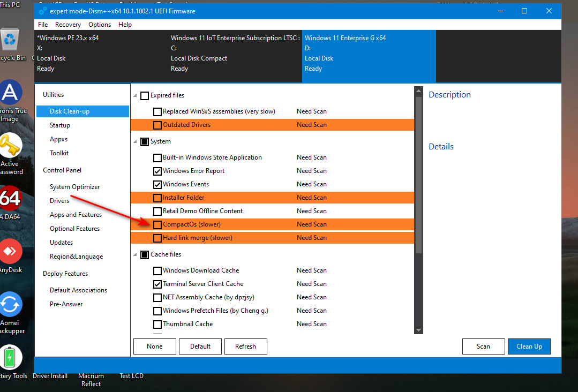Open Appxs in sidebar
The image size is (578, 392).
pyautogui.click(x=58, y=139)
